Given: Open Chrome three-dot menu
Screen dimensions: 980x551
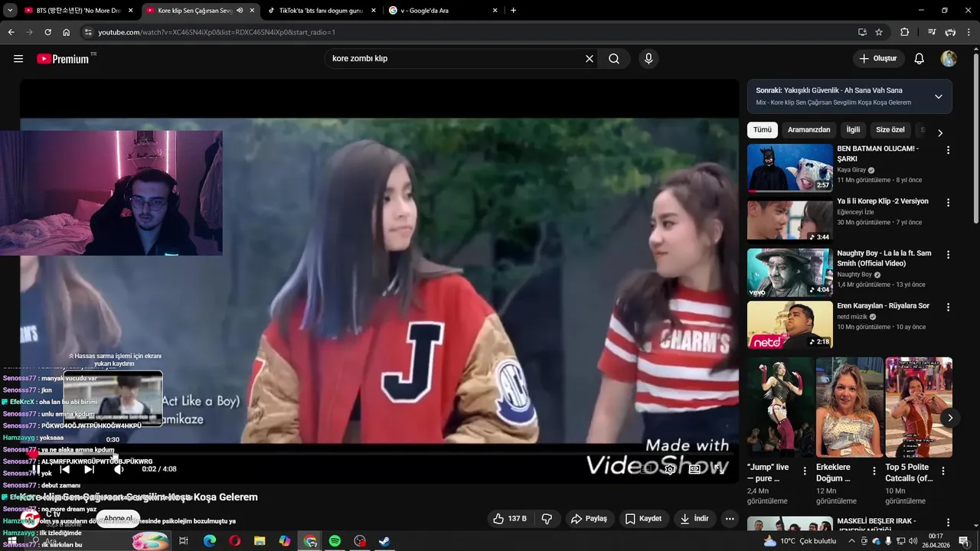Looking at the screenshot, I should pyautogui.click(x=969, y=32).
